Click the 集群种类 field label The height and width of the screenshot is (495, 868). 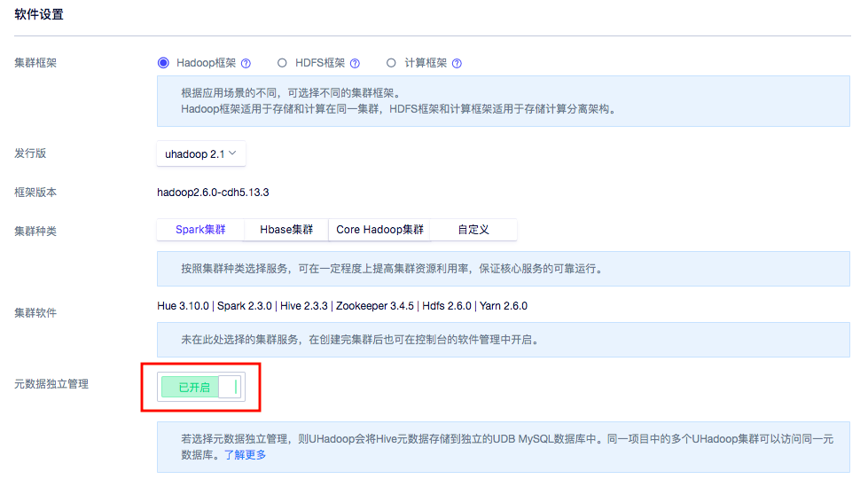click(x=36, y=231)
